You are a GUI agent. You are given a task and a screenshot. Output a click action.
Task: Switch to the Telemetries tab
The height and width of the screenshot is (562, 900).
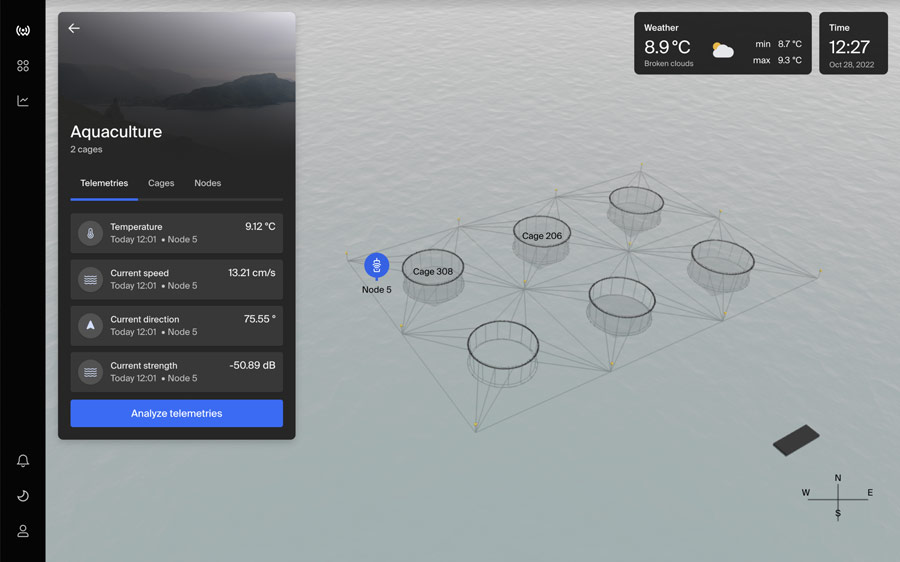(104, 183)
